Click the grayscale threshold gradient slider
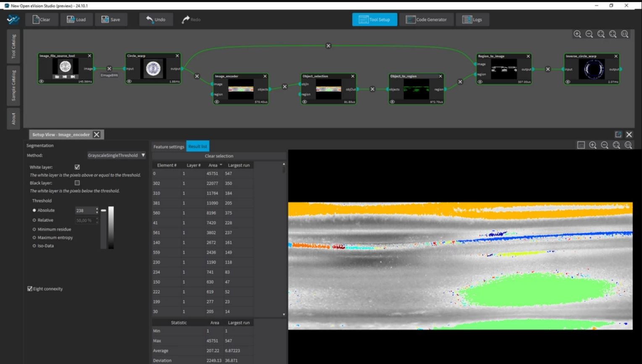The height and width of the screenshot is (364, 642). pyautogui.click(x=110, y=227)
